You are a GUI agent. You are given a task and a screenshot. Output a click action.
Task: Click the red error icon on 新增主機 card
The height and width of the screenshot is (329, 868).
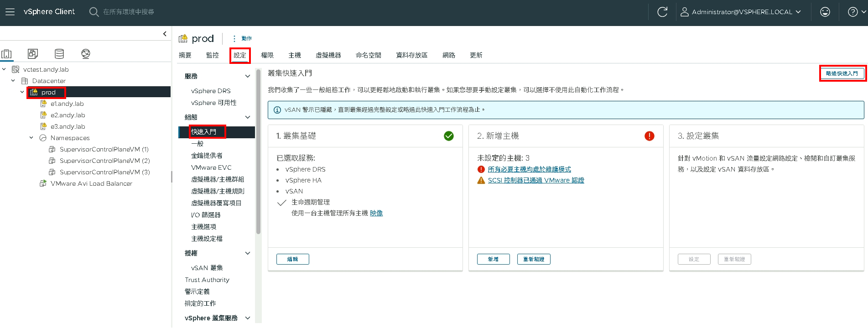pyautogui.click(x=650, y=136)
